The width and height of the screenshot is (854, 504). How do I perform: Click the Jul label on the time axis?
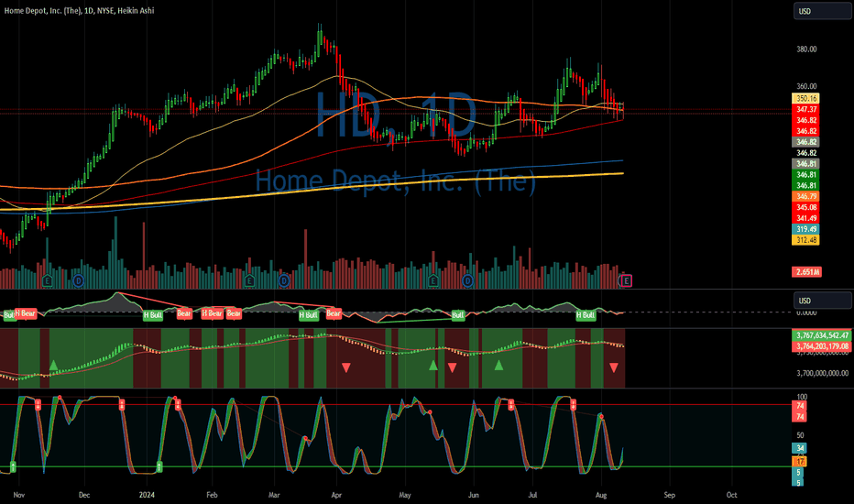532,495
